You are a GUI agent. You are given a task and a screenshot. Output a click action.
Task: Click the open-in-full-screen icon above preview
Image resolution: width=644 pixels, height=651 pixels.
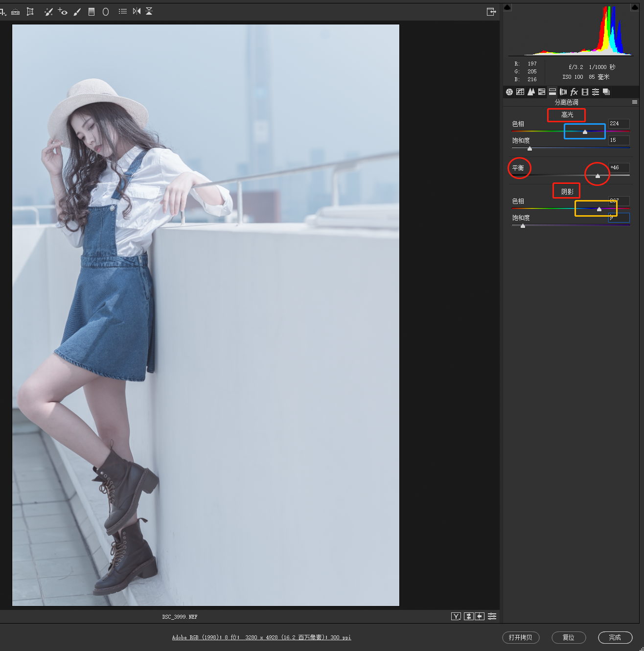pyautogui.click(x=491, y=12)
